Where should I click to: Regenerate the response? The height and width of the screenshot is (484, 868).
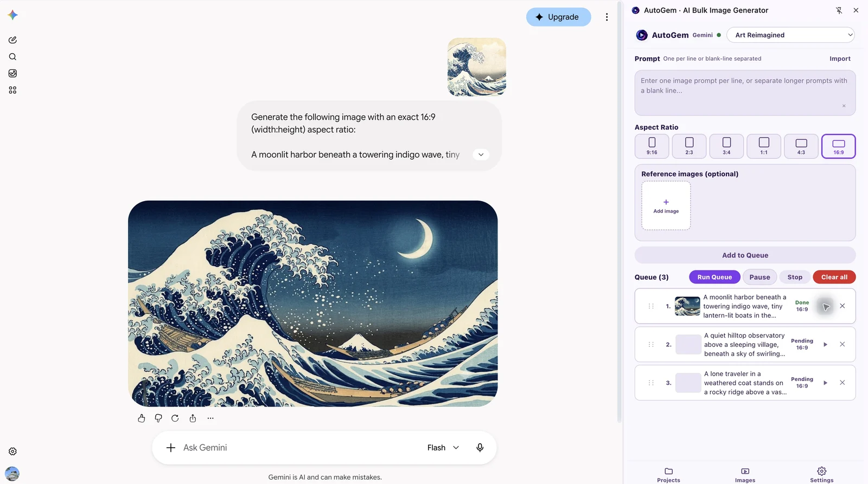click(175, 418)
